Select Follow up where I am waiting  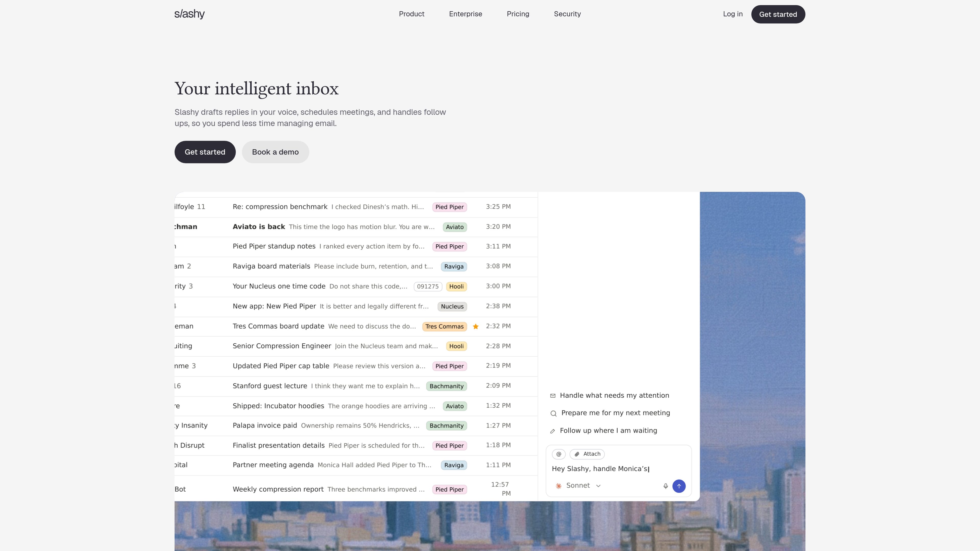coord(604,430)
